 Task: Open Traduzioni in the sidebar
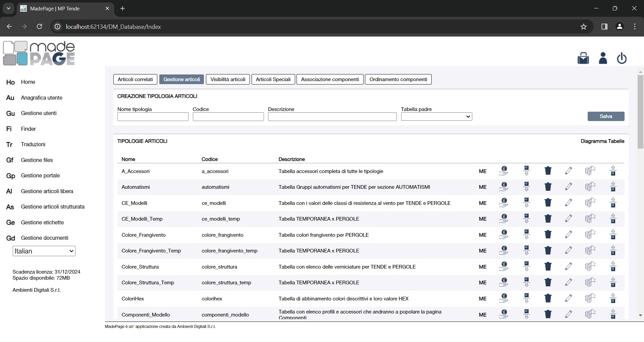(x=33, y=144)
